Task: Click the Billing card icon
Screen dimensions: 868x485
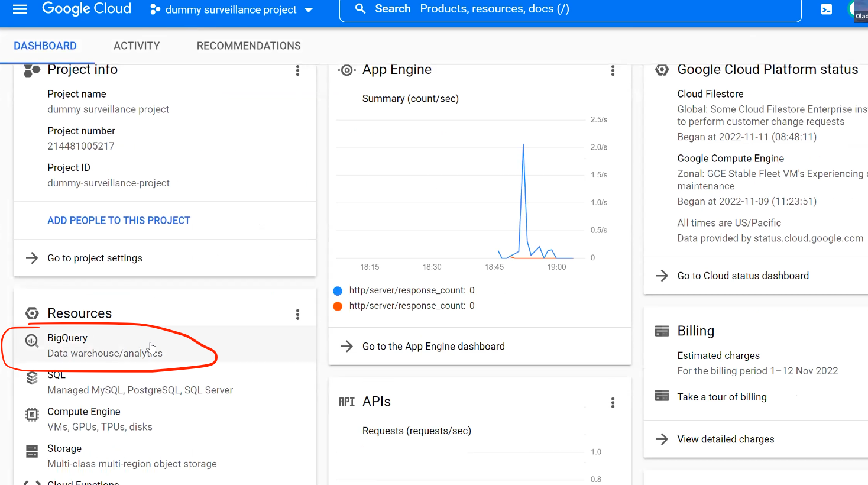Action: coord(662,331)
